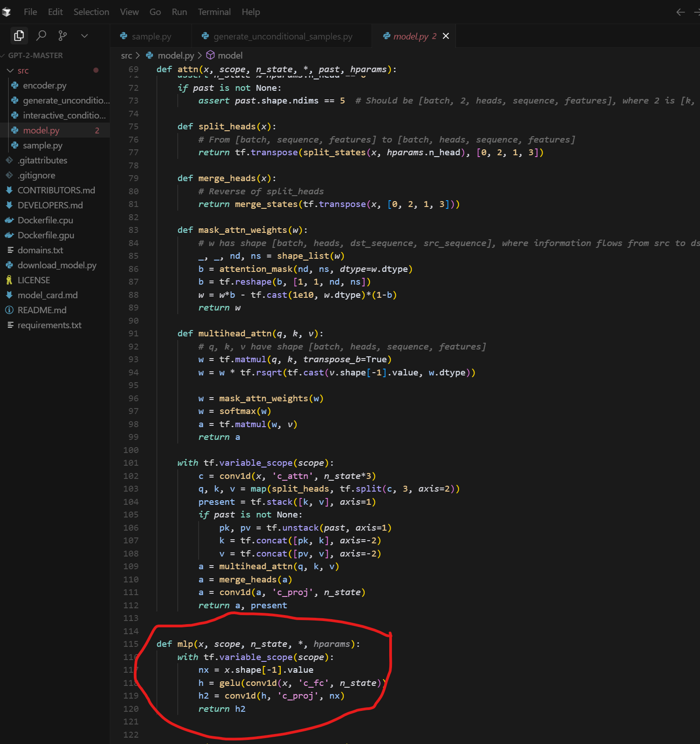700x744 pixels.
Task: Close the model.py editor tab
Action: (446, 36)
